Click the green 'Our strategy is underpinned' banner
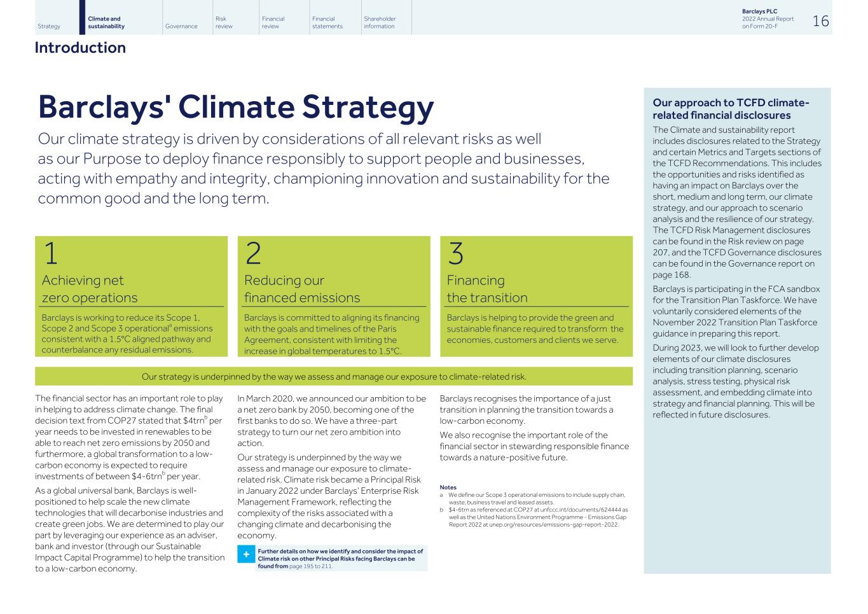 (333, 377)
